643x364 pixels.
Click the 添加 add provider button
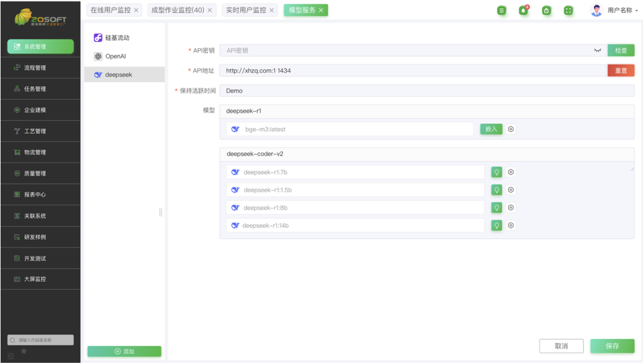click(x=124, y=351)
